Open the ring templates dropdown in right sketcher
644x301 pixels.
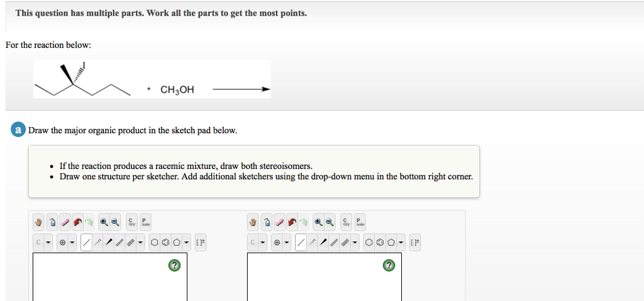[x=401, y=243]
